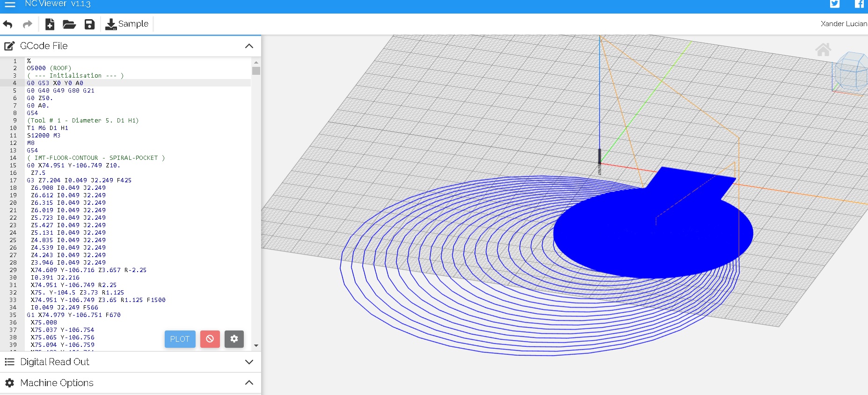Select code line 17 with G3 command
This screenshot has width=868, height=395.
79,180
